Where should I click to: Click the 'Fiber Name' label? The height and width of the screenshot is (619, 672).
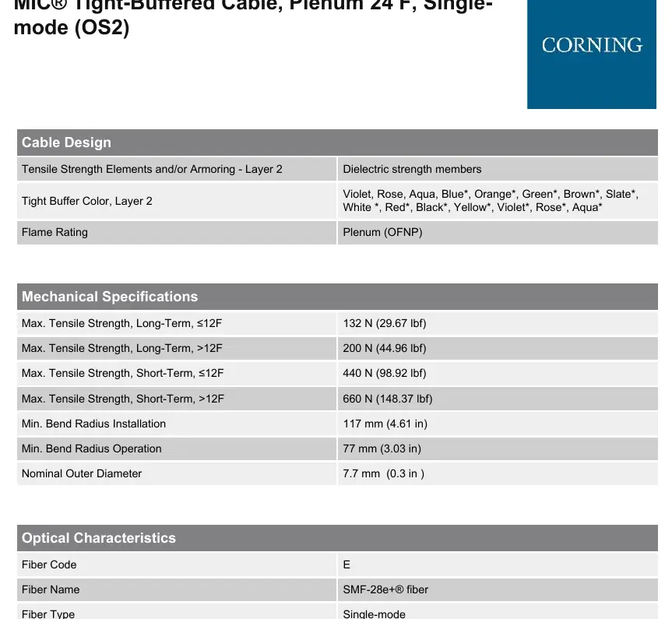(51, 589)
